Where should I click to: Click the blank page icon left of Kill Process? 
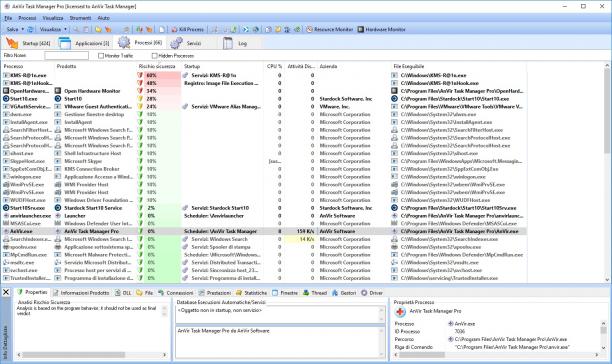pyautogui.click(x=162, y=29)
